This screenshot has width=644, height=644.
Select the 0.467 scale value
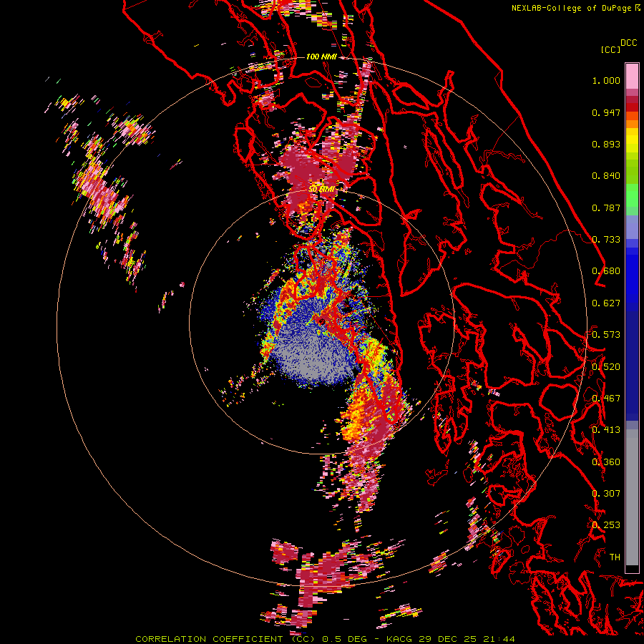coord(606,399)
